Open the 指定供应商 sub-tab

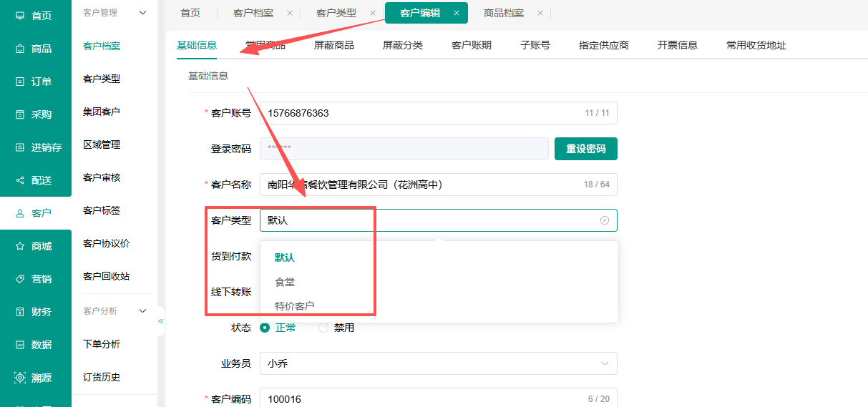coord(604,45)
